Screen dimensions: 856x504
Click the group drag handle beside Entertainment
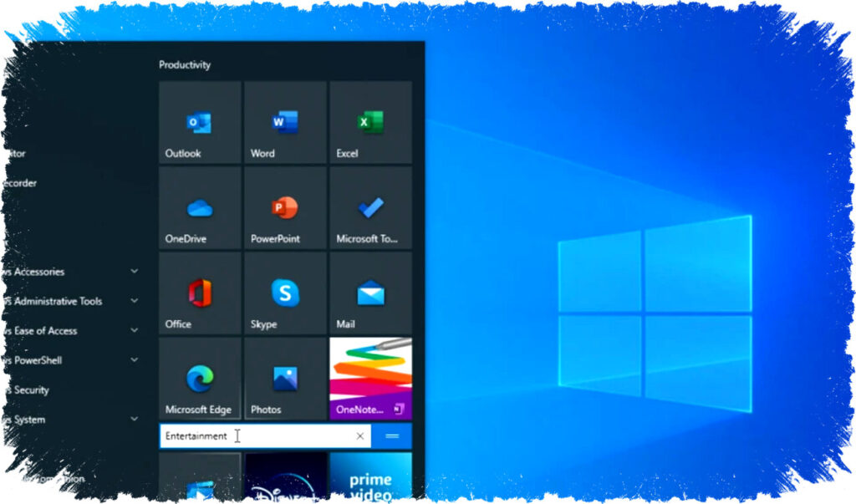392,435
